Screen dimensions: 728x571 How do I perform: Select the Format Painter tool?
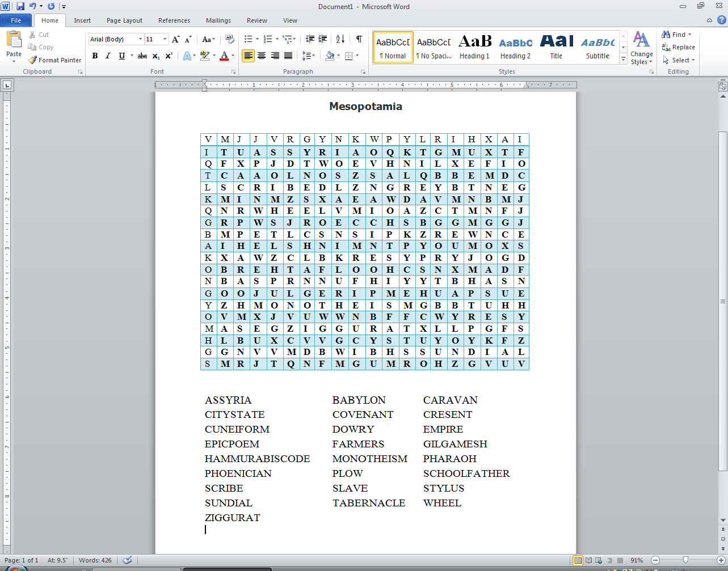[x=54, y=60]
